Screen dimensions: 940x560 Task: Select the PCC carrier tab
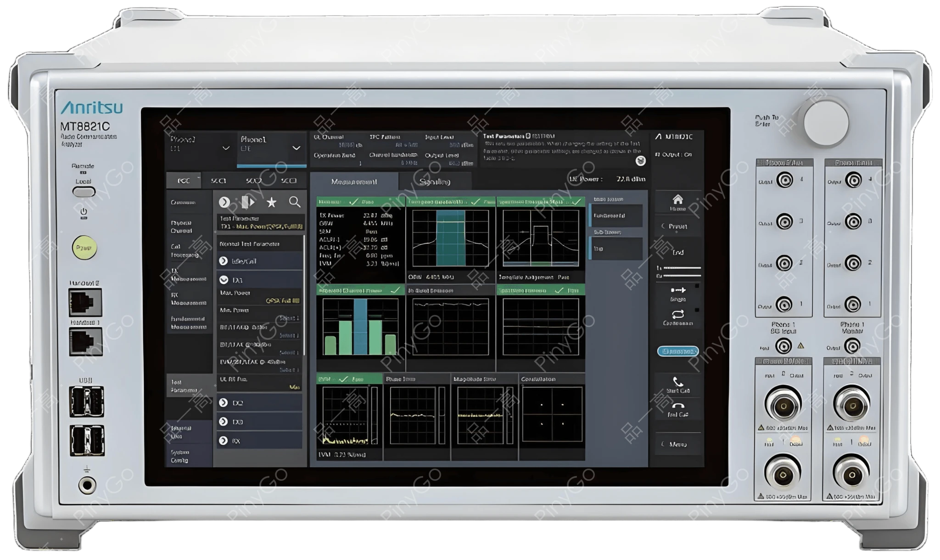click(184, 181)
